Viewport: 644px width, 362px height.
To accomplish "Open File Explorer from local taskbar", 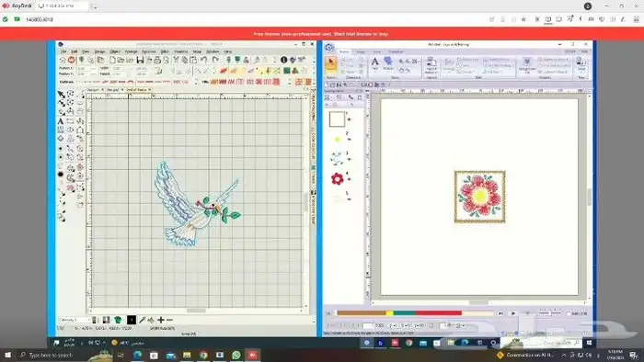I will pos(187,355).
